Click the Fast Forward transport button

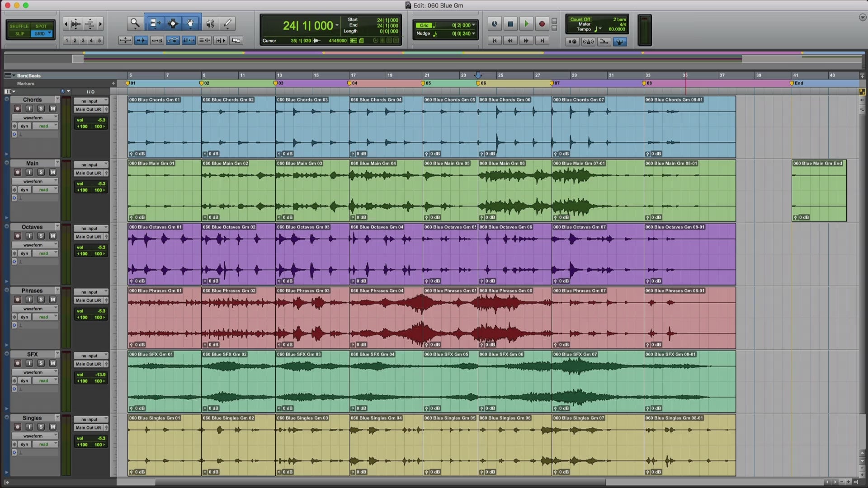point(526,41)
